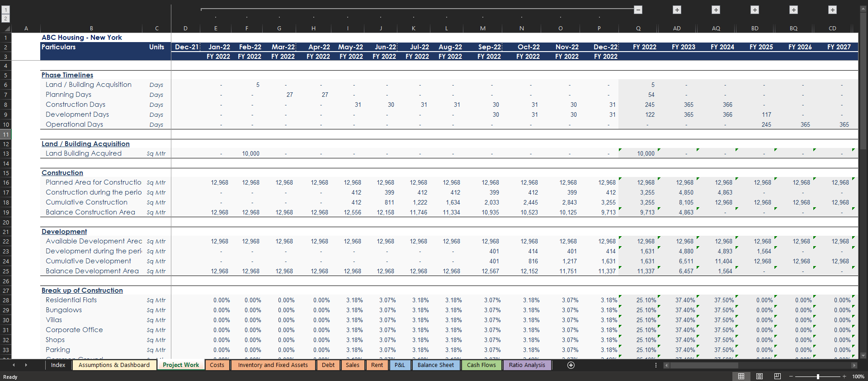Screen dimensions: 868x381
Task: Click the zoom out minus icon
Action: (x=791, y=376)
